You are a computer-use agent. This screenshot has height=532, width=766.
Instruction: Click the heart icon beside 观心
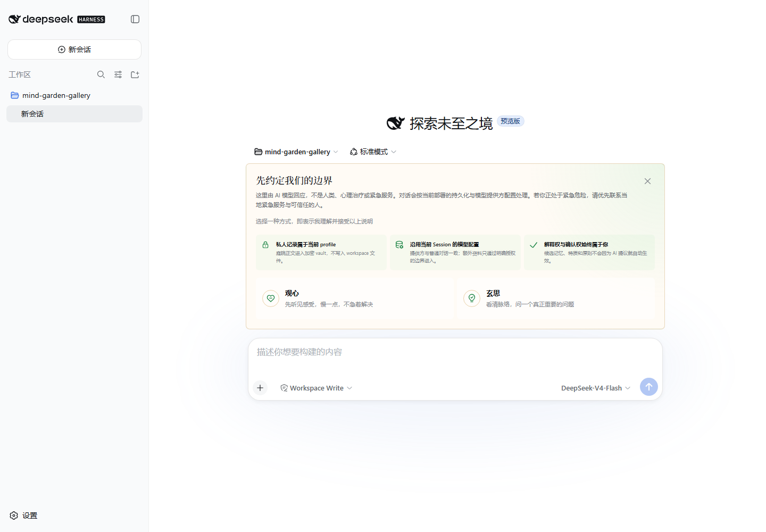tap(271, 298)
